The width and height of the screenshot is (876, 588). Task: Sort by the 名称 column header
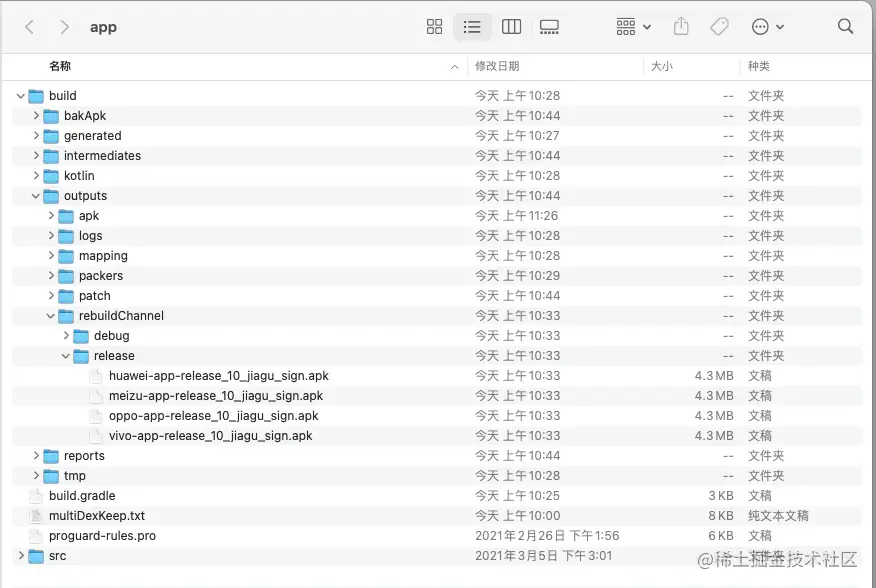[60, 66]
